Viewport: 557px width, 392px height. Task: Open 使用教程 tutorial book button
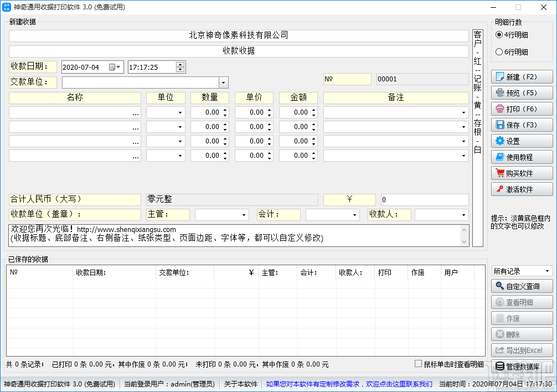(522, 157)
